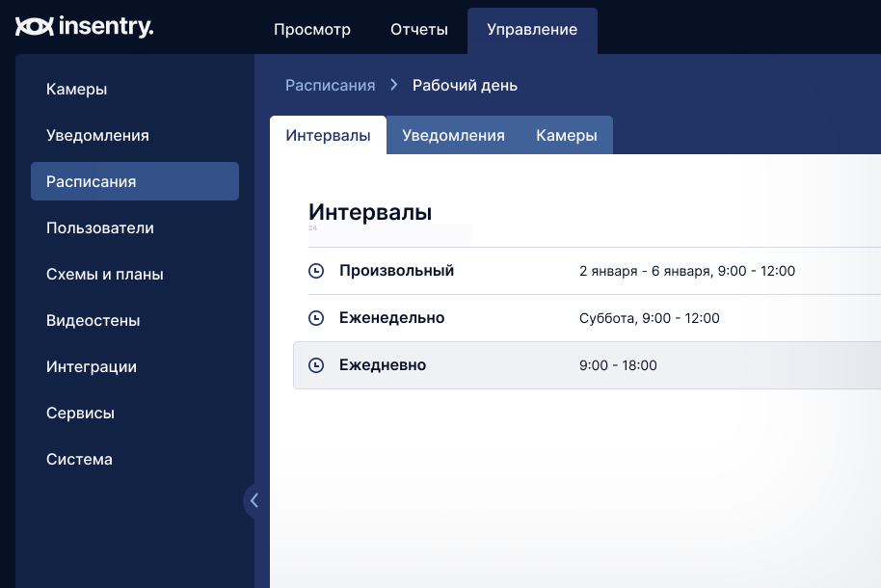Open the Отчеты top menu tab
The height and width of the screenshot is (588, 881).
[x=419, y=29]
